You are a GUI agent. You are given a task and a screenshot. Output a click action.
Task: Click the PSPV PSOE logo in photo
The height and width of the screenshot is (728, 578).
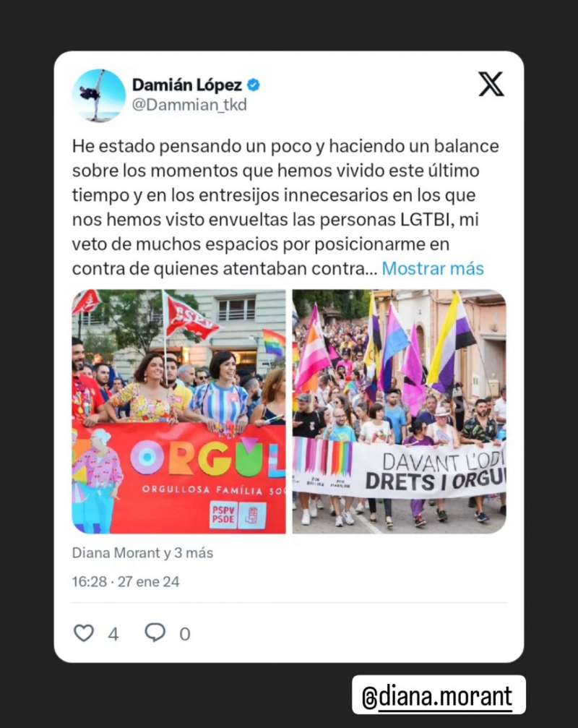click(x=238, y=515)
